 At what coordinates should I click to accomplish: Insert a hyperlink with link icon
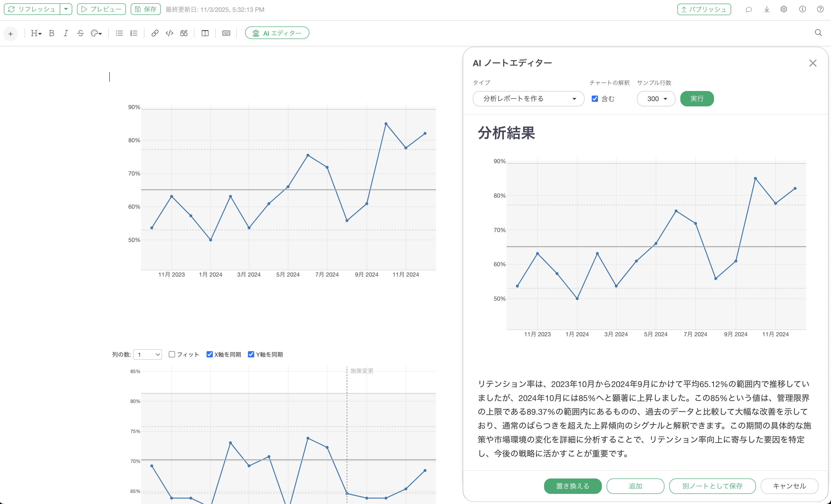click(155, 33)
